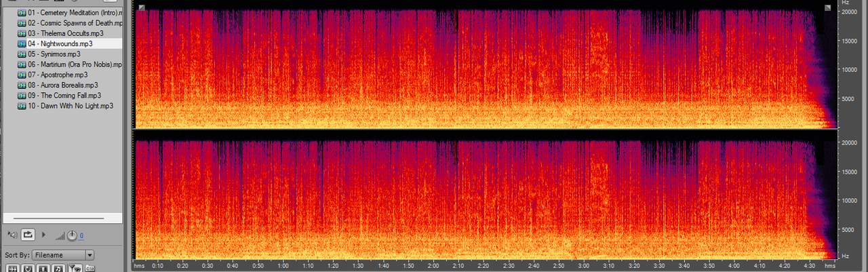Click the waveform icon beside 03 - Thelema Occults

[22, 33]
